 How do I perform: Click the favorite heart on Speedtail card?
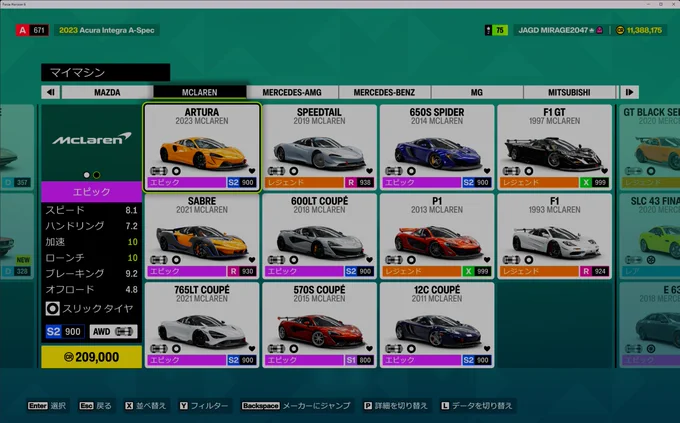click(x=369, y=171)
